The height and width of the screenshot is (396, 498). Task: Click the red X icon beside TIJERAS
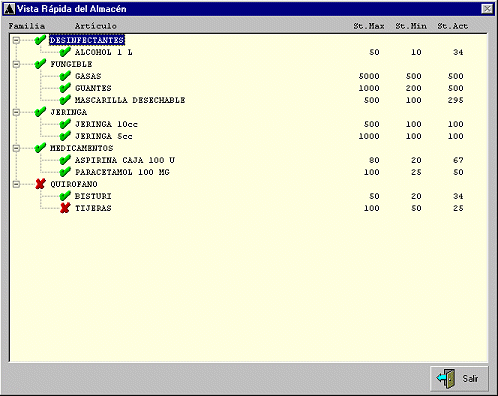point(65,208)
